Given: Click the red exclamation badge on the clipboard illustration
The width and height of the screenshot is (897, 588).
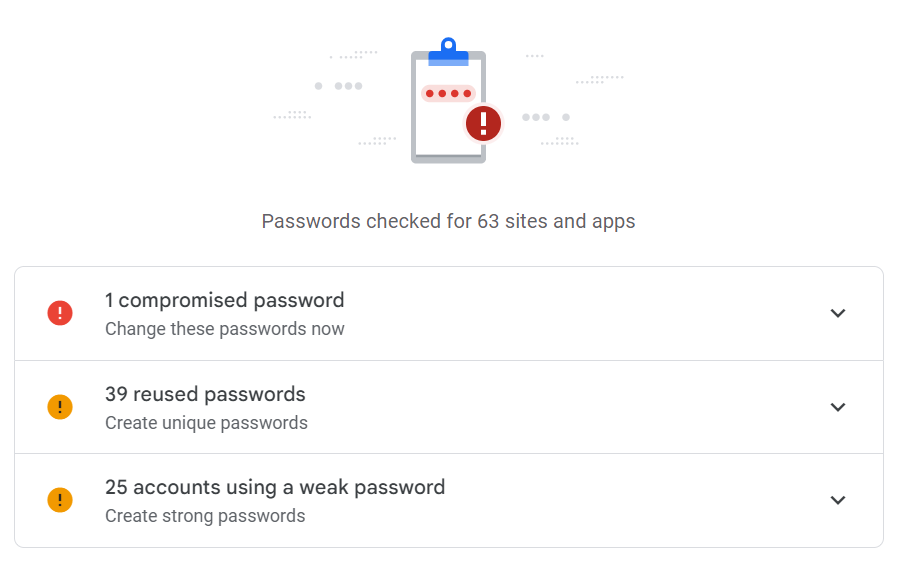Looking at the screenshot, I should [483, 122].
